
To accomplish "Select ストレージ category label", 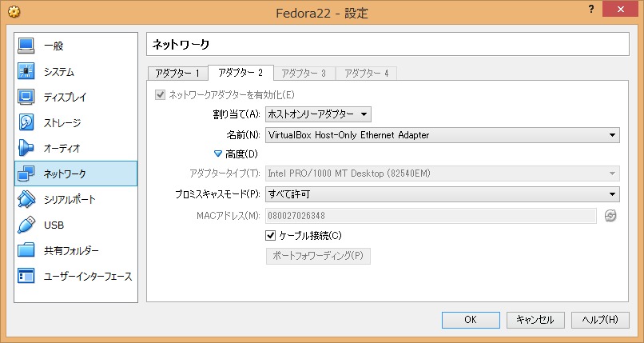I will [62, 122].
